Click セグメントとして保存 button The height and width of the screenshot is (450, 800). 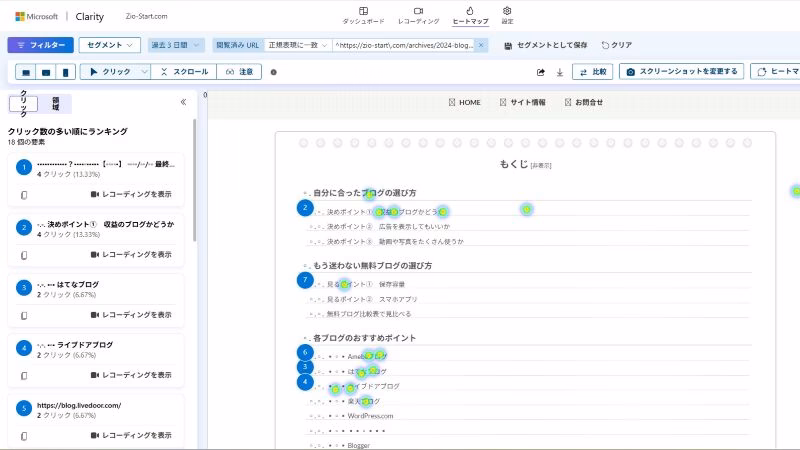point(545,45)
